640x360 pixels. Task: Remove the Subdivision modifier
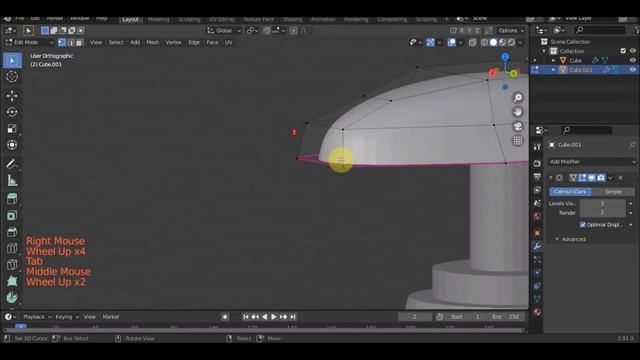tap(620, 178)
